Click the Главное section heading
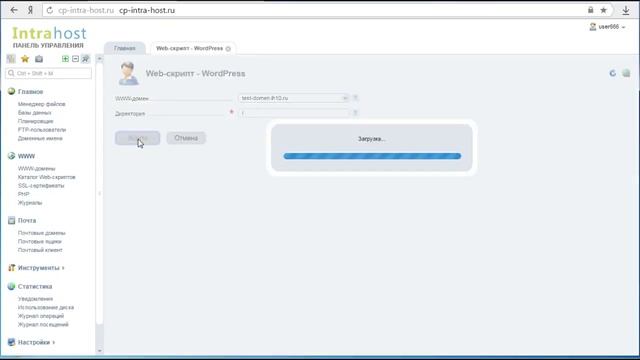 [x=30, y=92]
